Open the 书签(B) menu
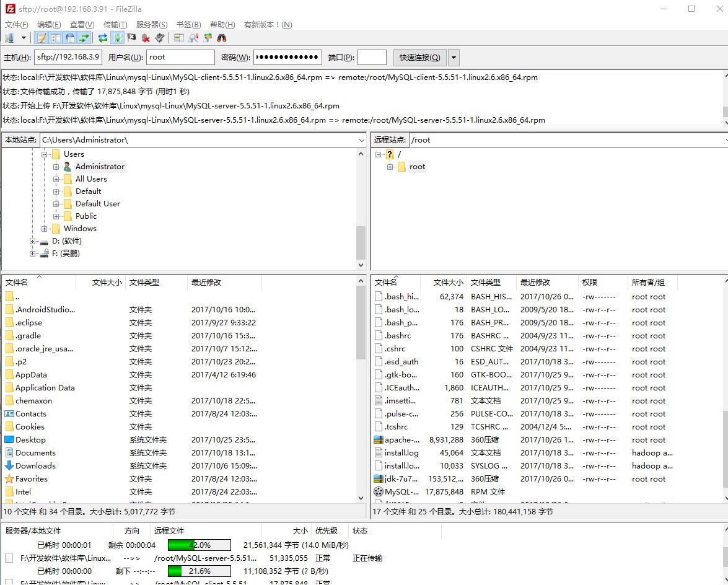Screen dimensions: 728x585 coord(188,25)
